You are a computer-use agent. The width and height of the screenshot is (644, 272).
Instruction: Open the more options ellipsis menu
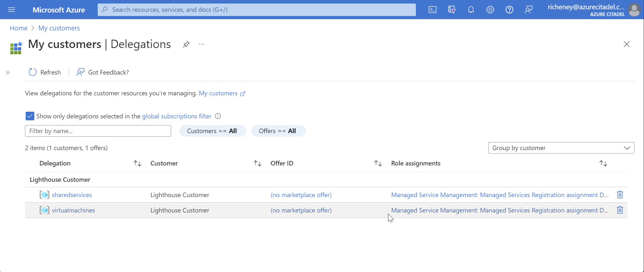point(201,44)
